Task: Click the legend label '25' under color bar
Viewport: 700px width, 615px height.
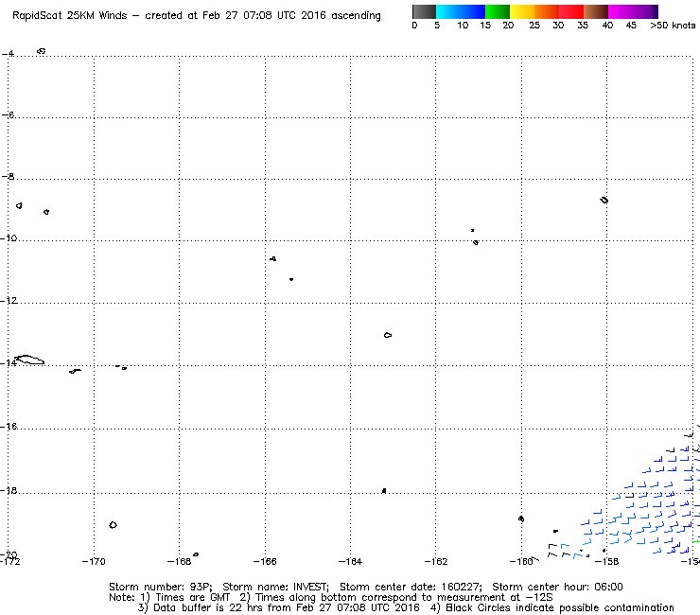Action: pyautogui.click(x=534, y=26)
